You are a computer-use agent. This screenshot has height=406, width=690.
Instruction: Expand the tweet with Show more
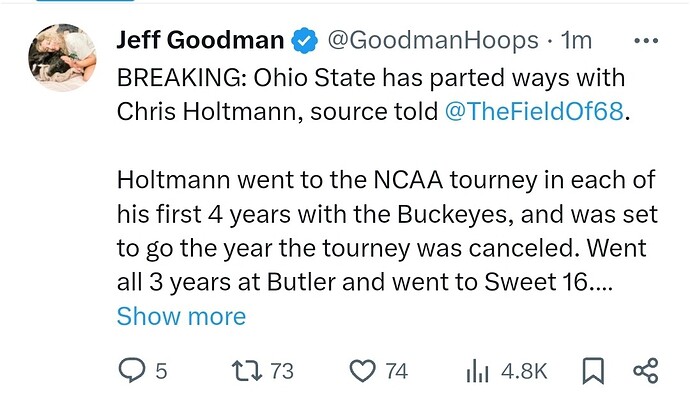pos(181,316)
